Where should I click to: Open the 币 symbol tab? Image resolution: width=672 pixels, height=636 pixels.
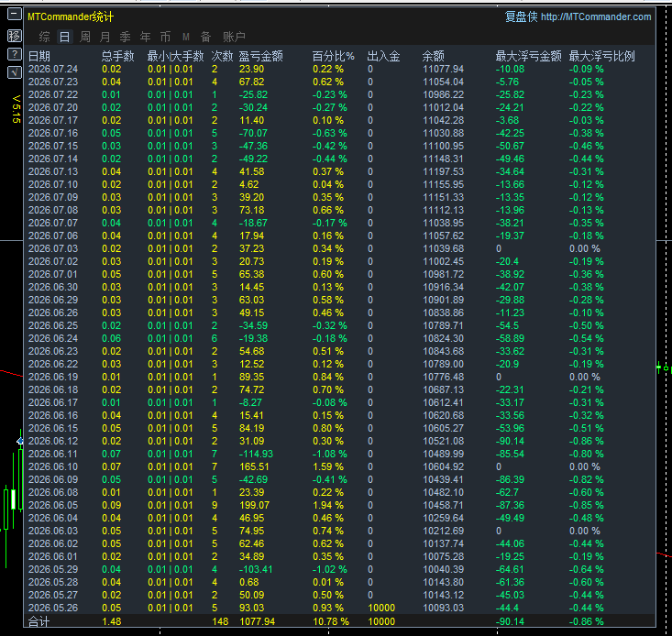coord(165,37)
